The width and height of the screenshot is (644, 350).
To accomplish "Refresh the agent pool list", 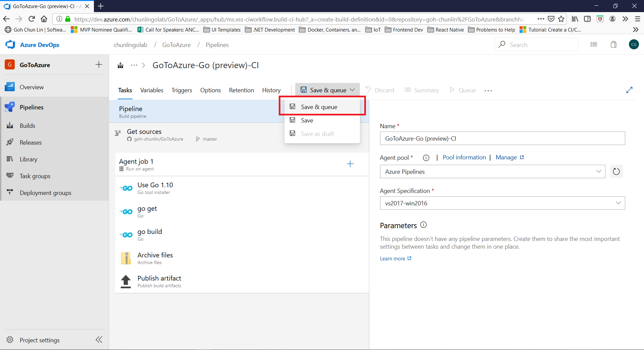I will [x=616, y=172].
